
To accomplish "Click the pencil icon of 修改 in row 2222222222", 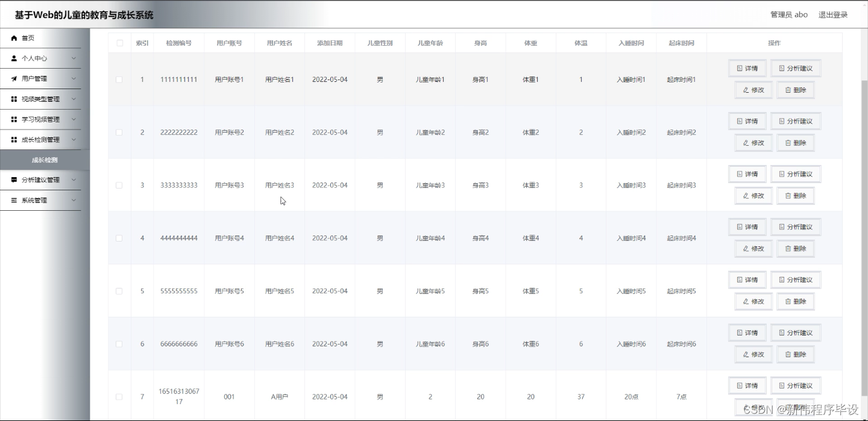I will point(746,143).
